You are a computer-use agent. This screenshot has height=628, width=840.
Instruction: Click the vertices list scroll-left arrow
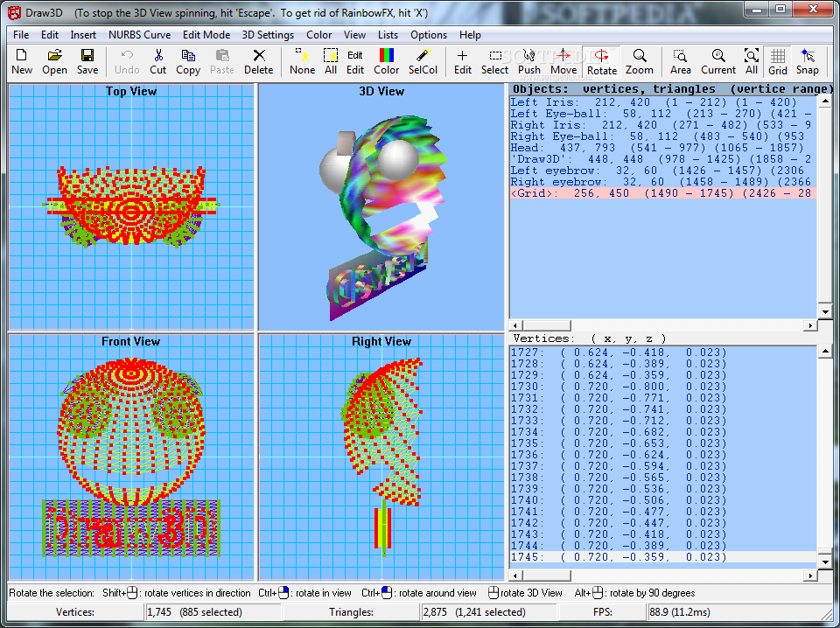click(516, 576)
